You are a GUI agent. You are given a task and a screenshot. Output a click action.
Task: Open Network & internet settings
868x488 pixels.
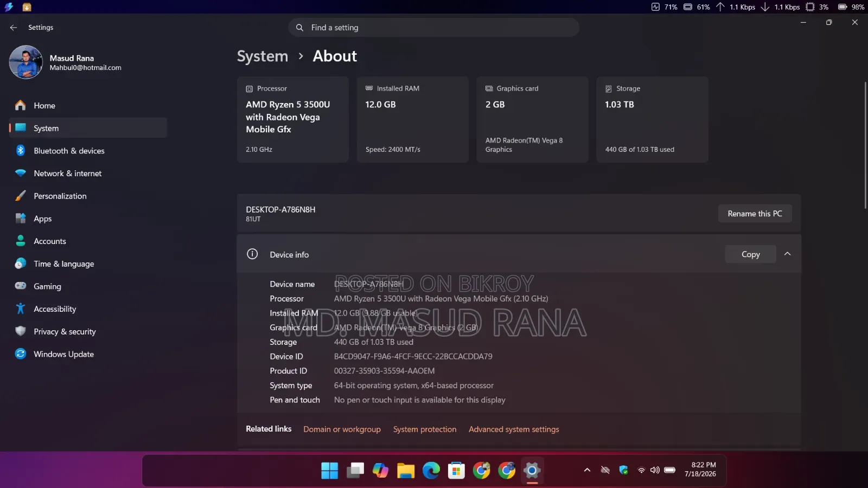tap(88, 174)
